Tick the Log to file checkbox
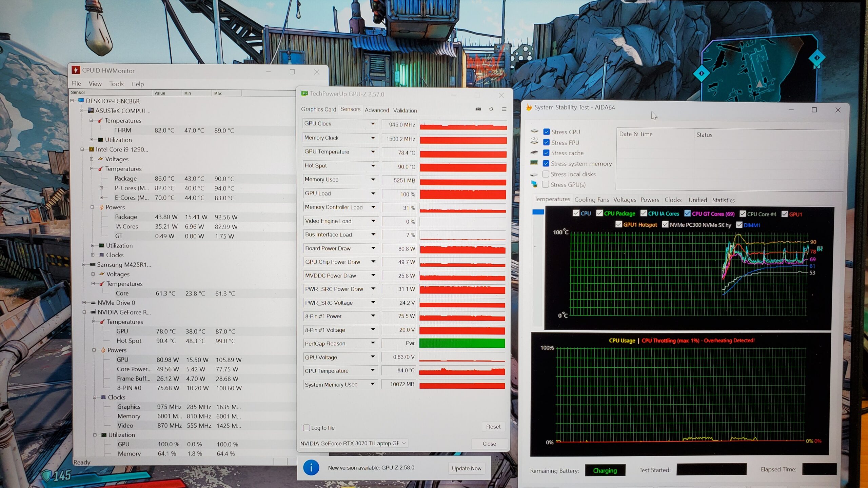This screenshot has height=488, width=868. point(307,428)
